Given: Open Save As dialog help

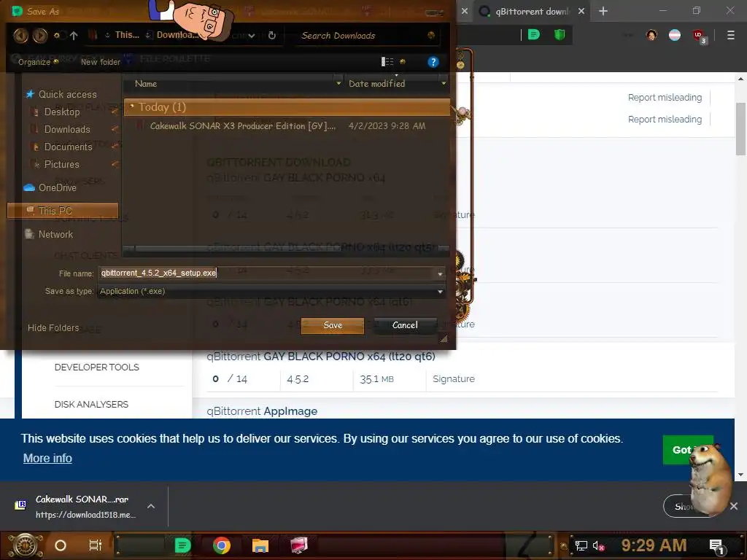Looking at the screenshot, I should click(x=433, y=62).
